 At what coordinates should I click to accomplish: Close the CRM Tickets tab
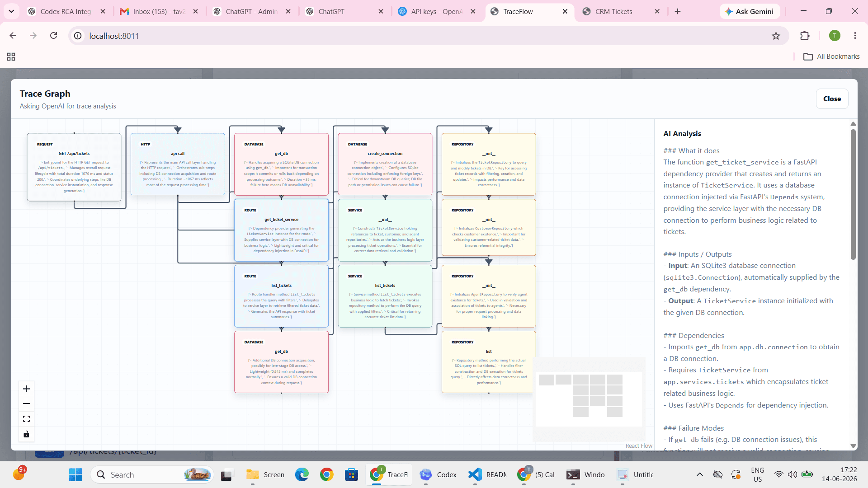[657, 12]
